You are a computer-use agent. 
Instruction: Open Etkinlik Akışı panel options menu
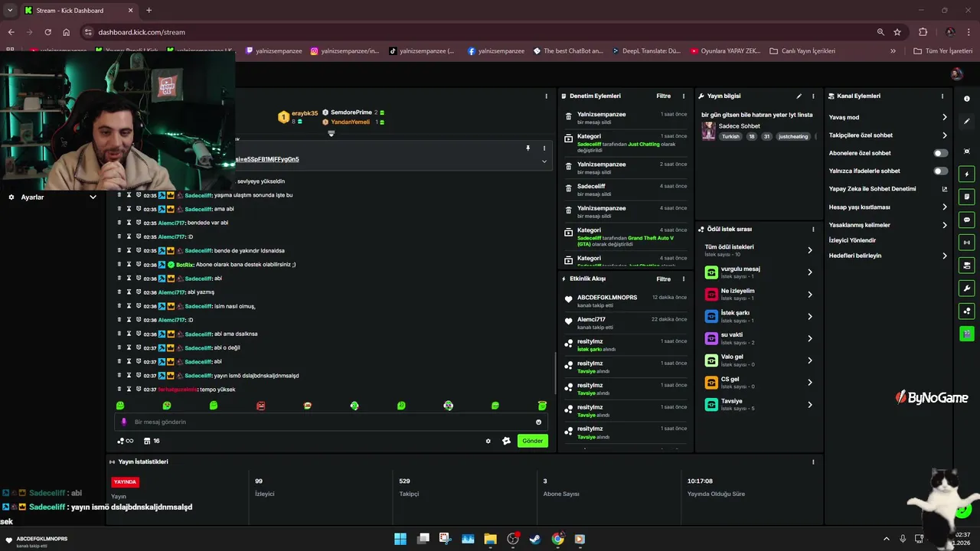(684, 279)
